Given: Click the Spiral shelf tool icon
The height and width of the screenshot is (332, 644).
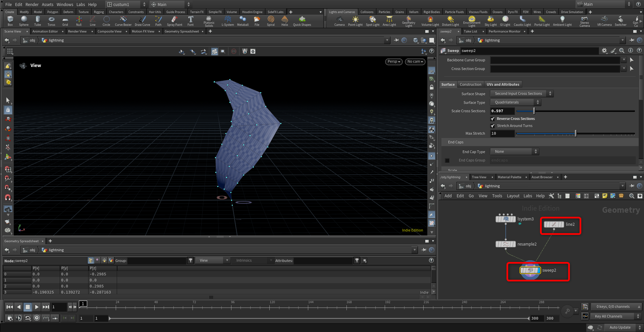Looking at the screenshot, I should pos(271,21).
